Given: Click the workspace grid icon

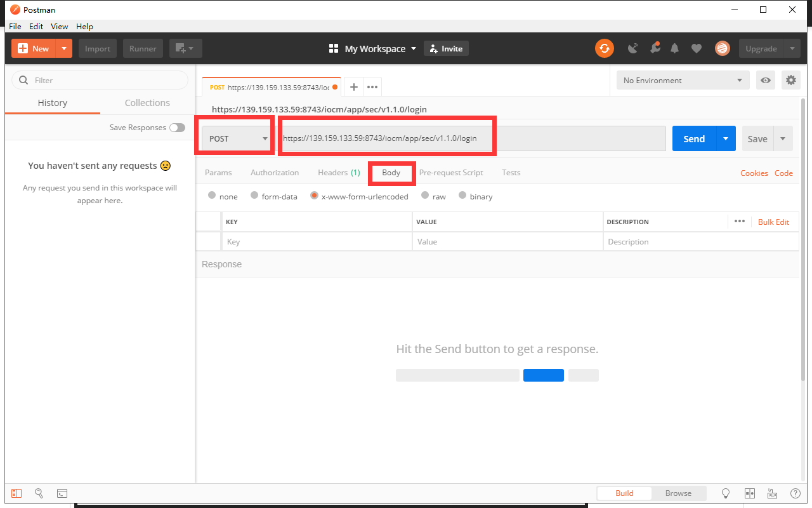Looking at the screenshot, I should [334, 48].
